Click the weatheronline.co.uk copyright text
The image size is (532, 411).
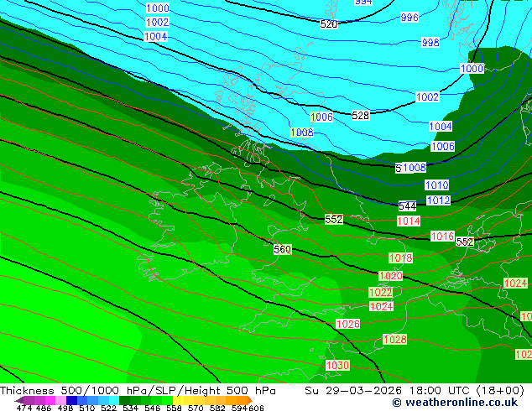pyautogui.click(x=455, y=403)
